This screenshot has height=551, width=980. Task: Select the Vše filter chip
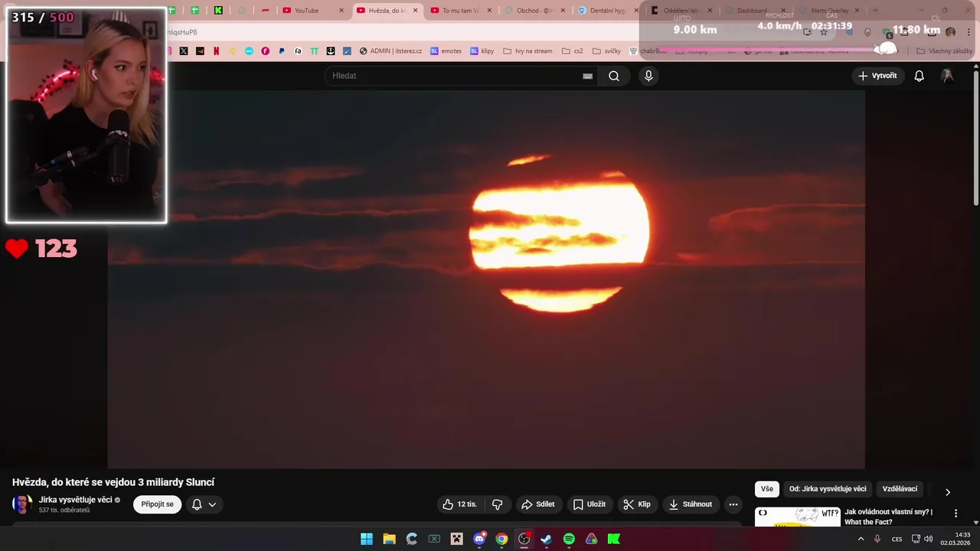767,489
